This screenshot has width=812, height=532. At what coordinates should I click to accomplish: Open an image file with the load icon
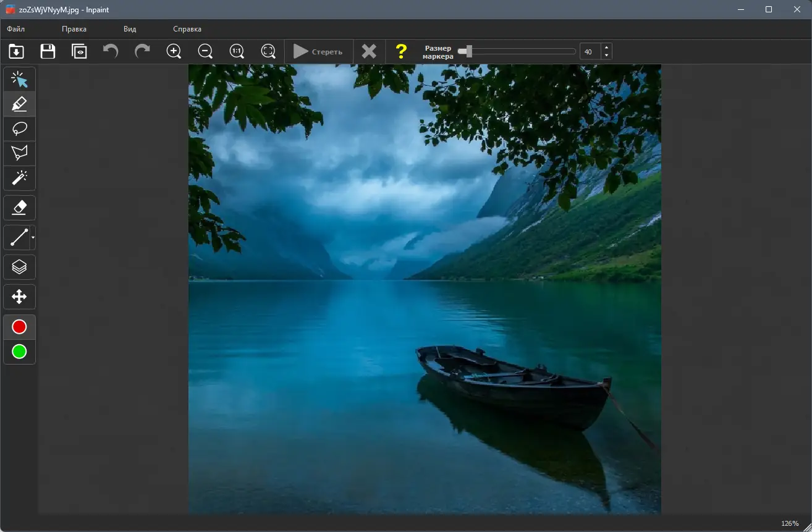[17, 51]
